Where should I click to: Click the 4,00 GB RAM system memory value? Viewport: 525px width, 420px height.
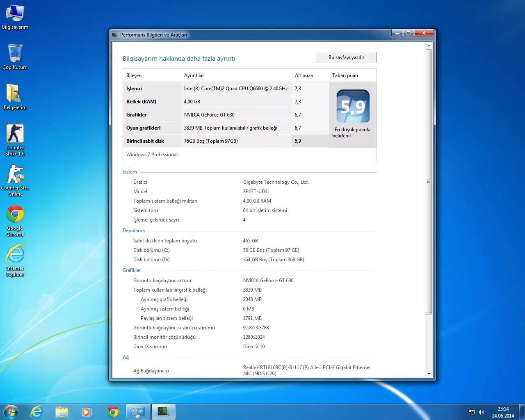coord(257,201)
